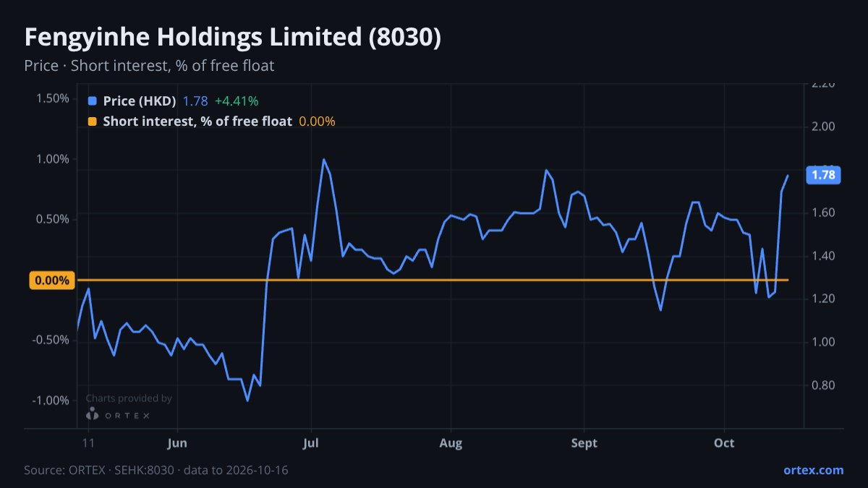Click the Jun x-axis label
868x488 pixels.
pos(177,443)
